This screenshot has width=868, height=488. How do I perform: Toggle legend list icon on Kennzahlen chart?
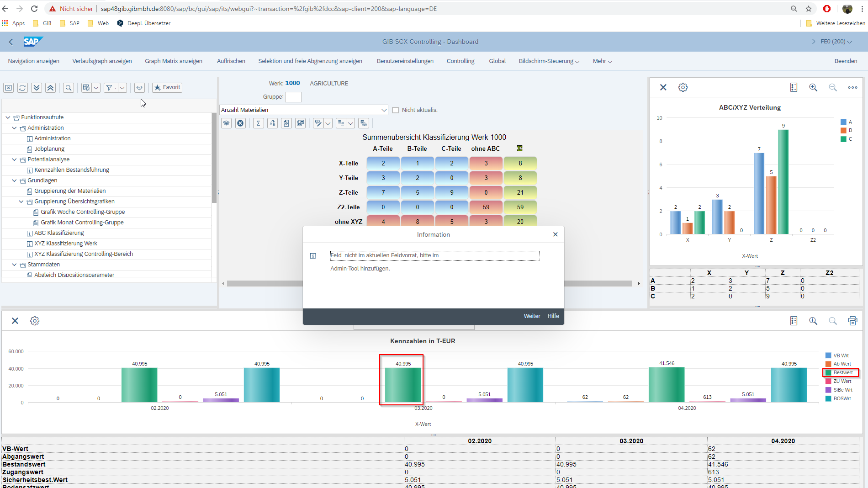794,321
